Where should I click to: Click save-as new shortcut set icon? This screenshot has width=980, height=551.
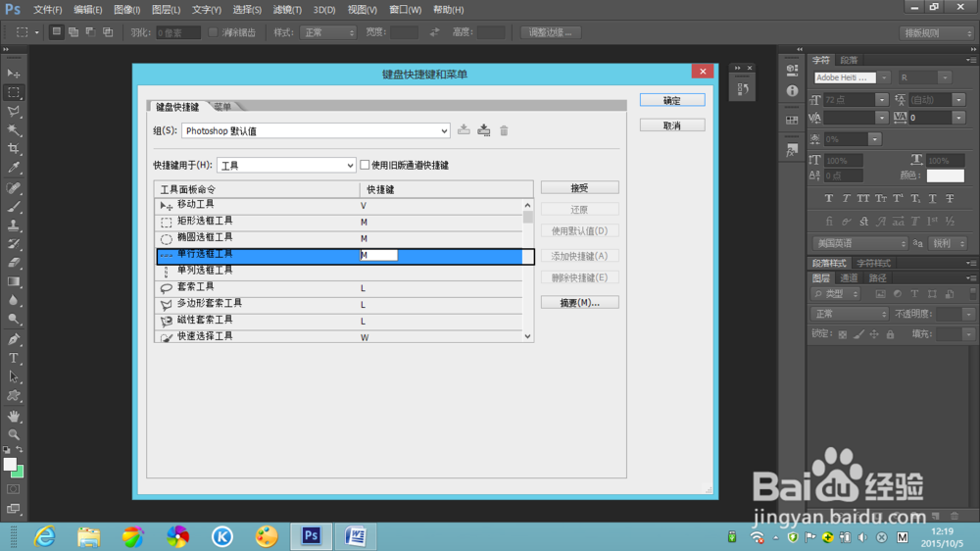(x=484, y=130)
